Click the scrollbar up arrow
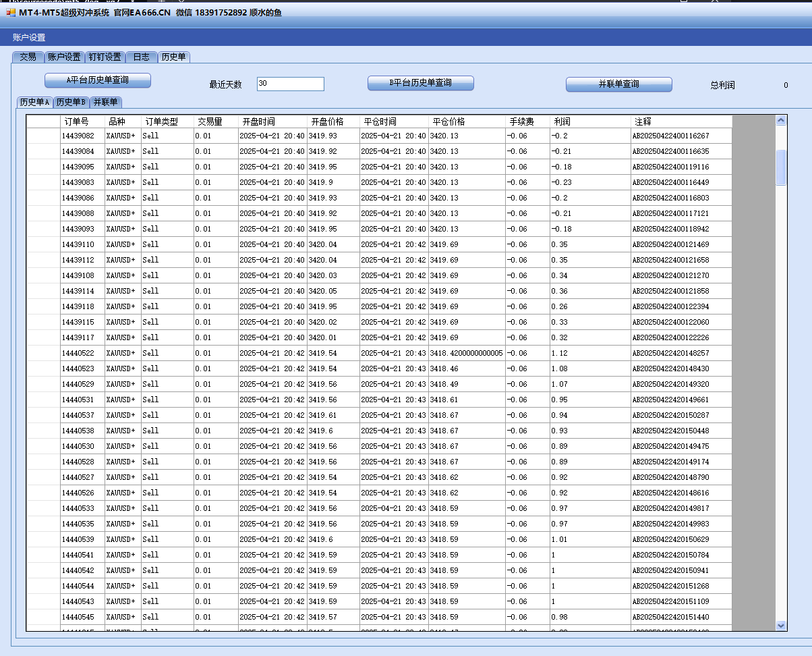 pyautogui.click(x=781, y=120)
